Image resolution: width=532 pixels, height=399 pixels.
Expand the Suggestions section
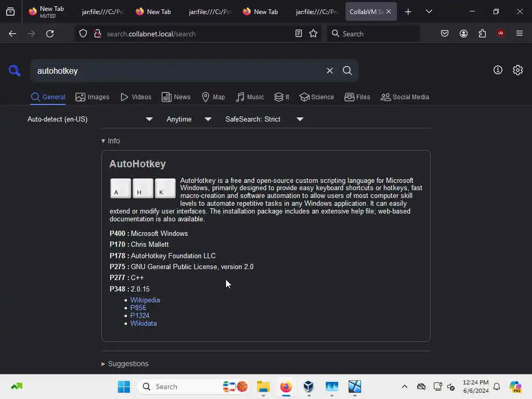click(125, 364)
